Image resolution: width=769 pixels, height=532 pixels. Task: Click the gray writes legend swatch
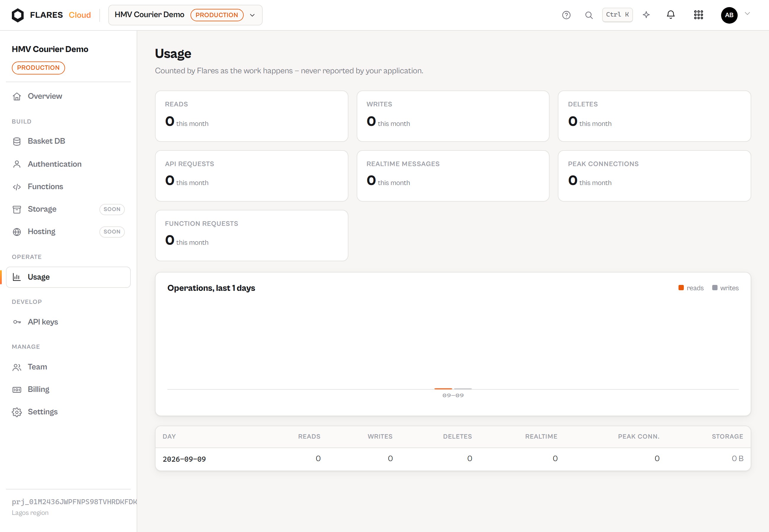(x=715, y=288)
